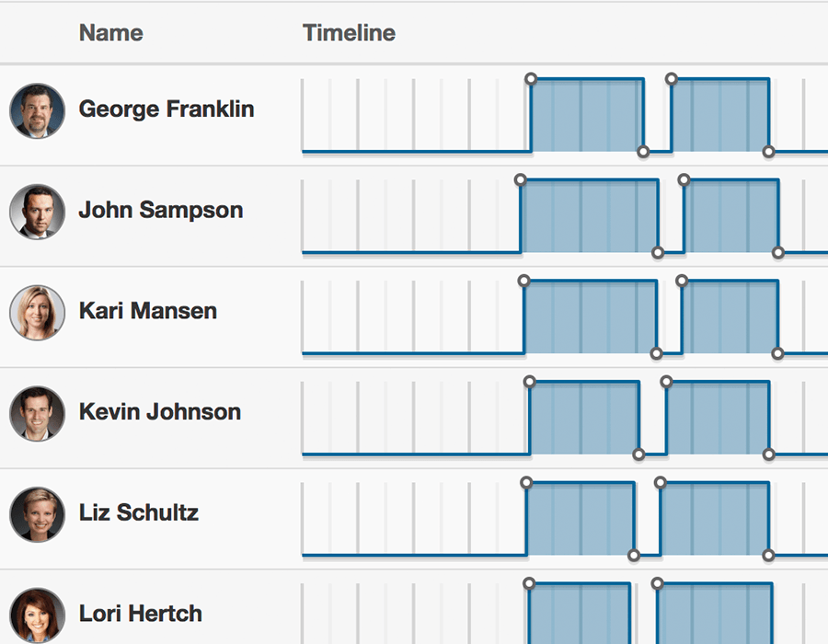Click George Franklin's profile picture
The width and height of the screenshot is (828, 644).
[x=37, y=110]
